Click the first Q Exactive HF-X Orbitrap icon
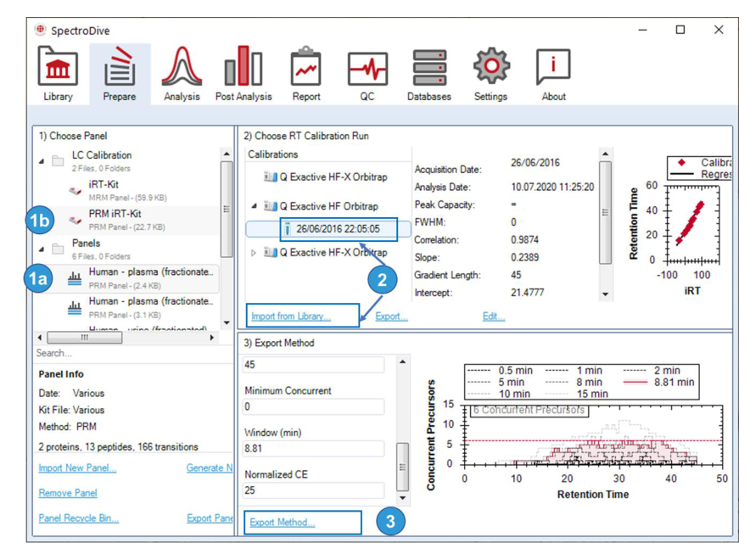Viewport: 756px width, 560px height. tap(270, 176)
